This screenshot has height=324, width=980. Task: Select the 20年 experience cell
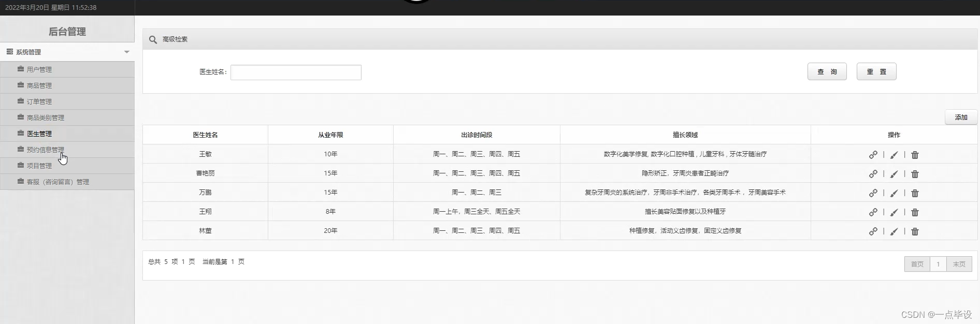tap(330, 231)
